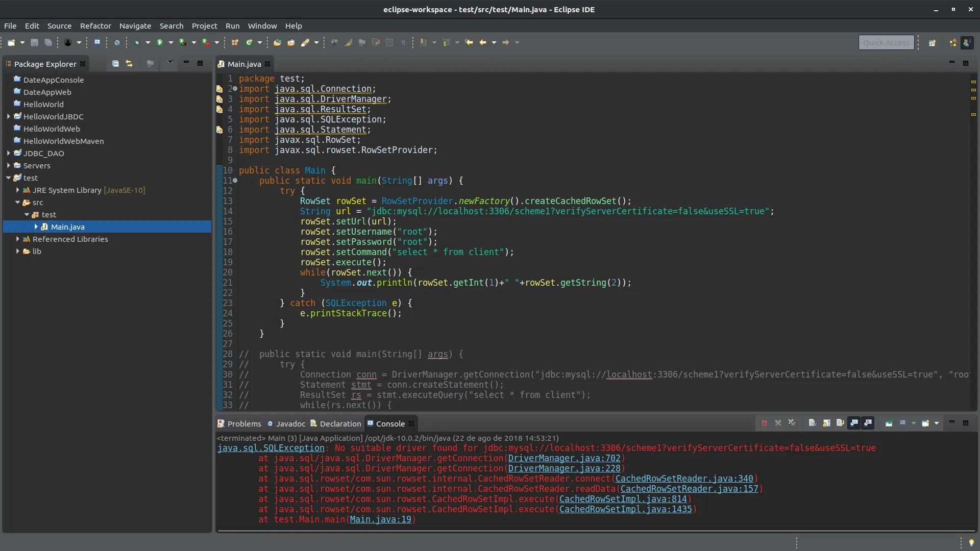Click inside the Quick Access field
The height and width of the screenshot is (551, 980).
(x=886, y=43)
